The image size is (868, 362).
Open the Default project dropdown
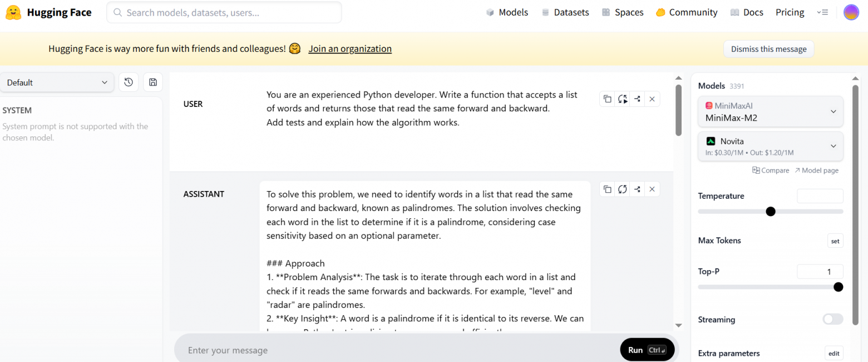57,82
